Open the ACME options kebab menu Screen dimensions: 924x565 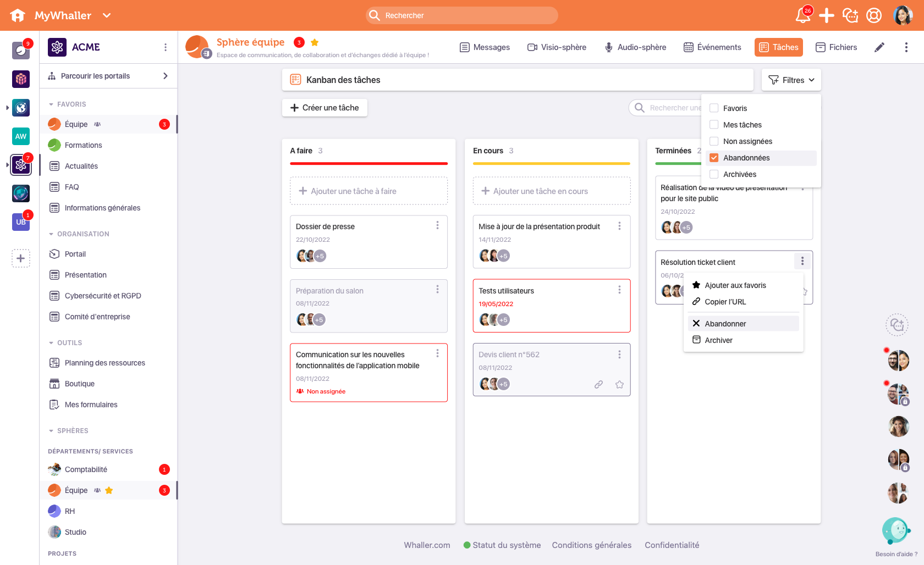166,47
